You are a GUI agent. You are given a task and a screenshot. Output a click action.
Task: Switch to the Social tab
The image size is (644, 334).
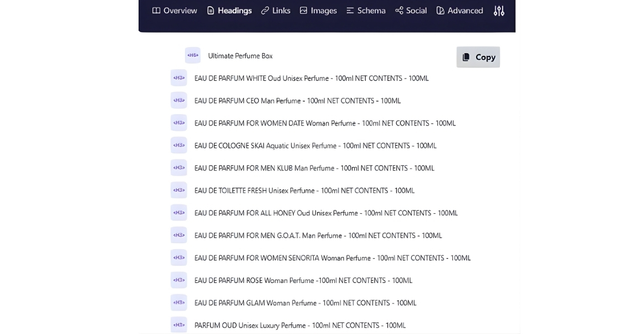411,11
